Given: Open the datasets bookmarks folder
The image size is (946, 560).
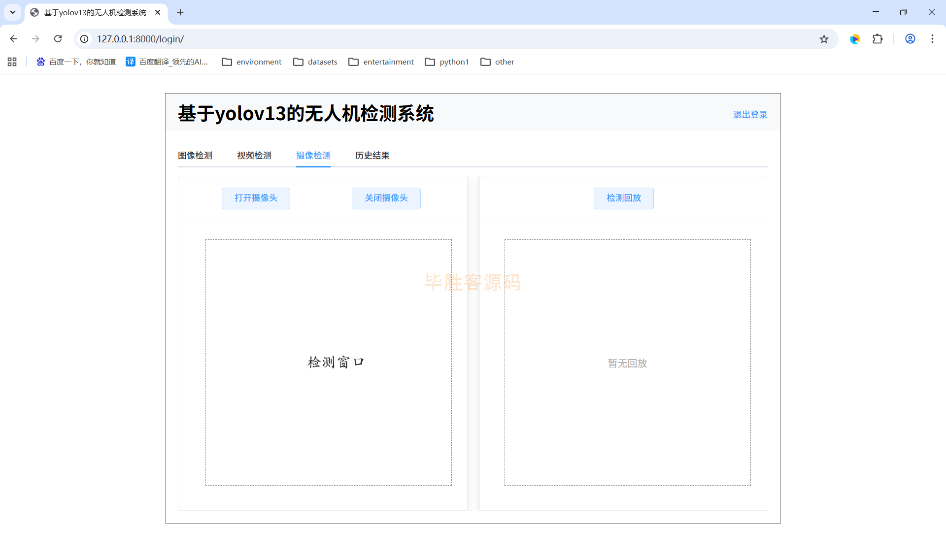Looking at the screenshot, I should click(315, 62).
